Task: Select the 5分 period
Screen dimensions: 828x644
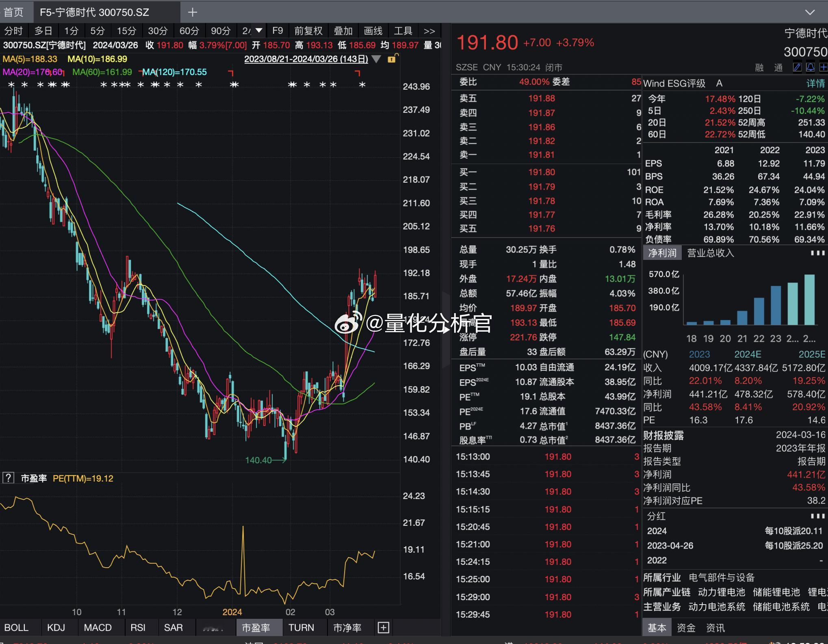Action: click(98, 31)
